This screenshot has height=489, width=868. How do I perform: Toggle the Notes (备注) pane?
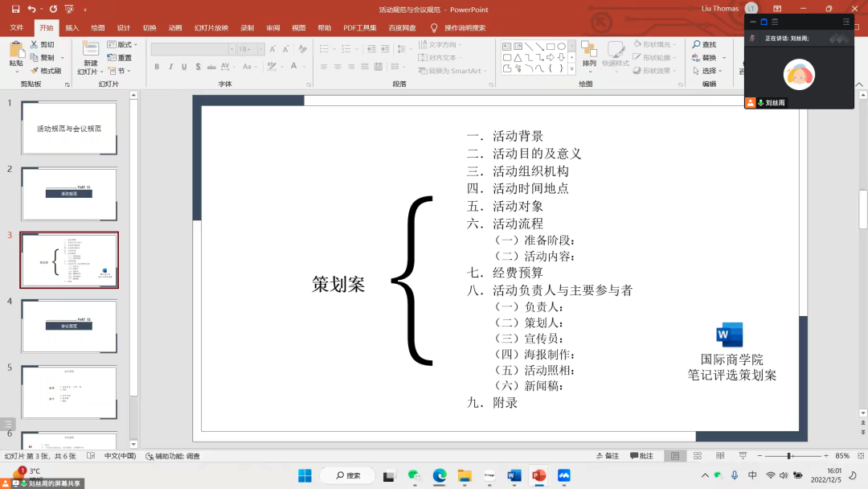(x=608, y=456)
